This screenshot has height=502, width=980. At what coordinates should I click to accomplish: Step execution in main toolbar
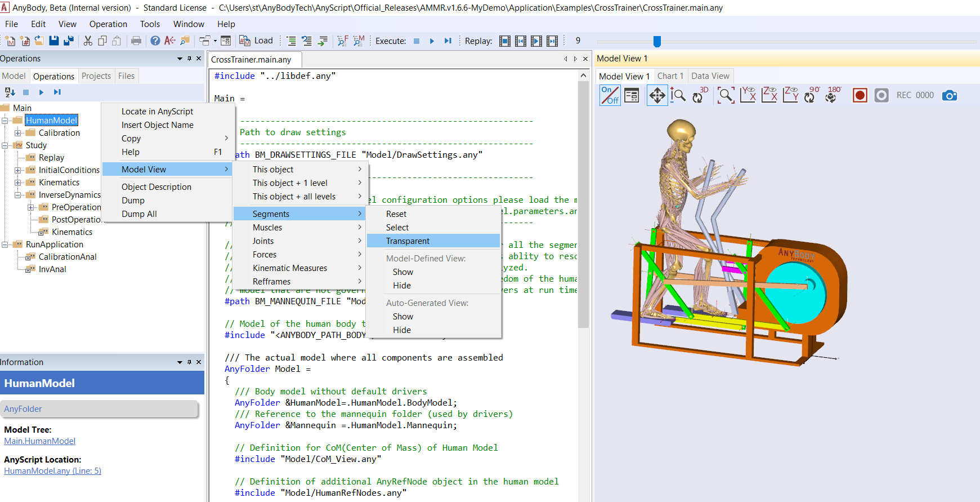pos(448,41)
